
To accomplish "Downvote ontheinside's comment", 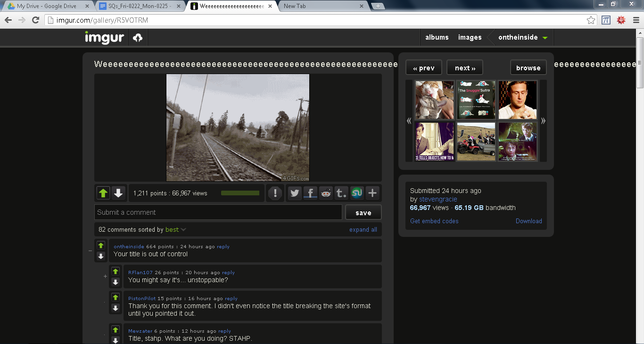I will [100, 256].
